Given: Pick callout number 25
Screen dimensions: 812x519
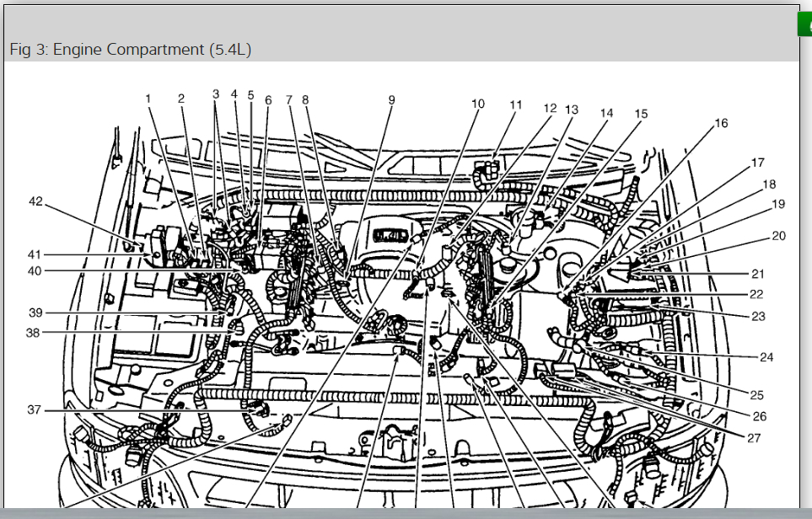Looking at the screenshot, I should pos(756,395).
